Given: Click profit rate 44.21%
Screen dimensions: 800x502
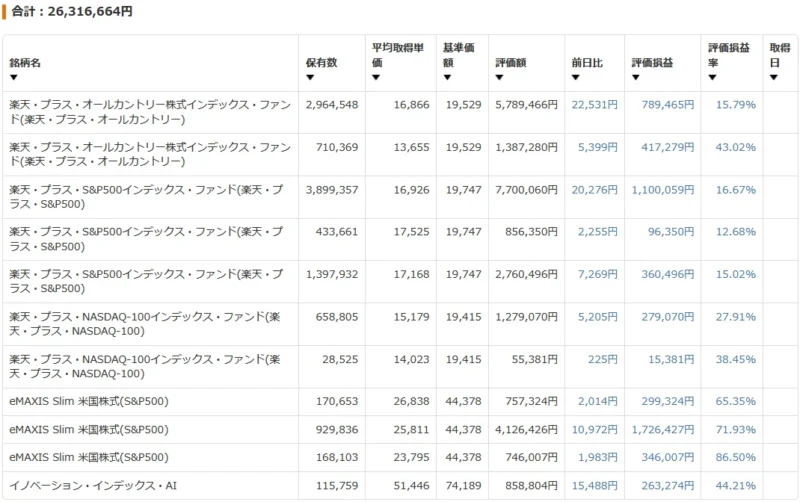Looking at the screenshot, I should coord(736,486).
